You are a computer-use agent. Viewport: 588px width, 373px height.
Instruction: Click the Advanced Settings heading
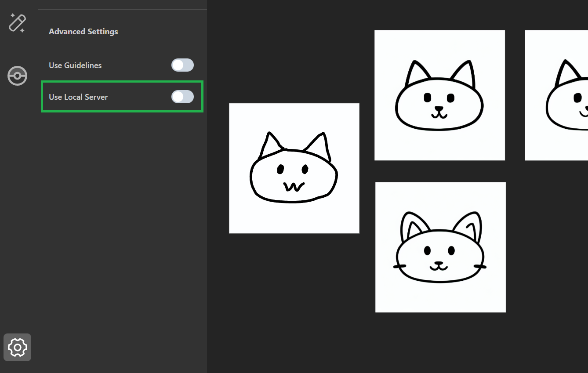click(83, 32)
